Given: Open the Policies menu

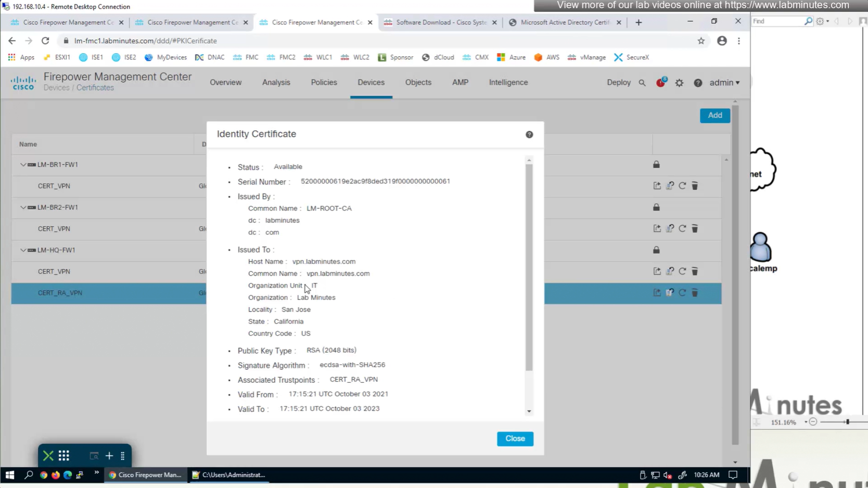Looking at the screenshot, I should coord(324,82).
